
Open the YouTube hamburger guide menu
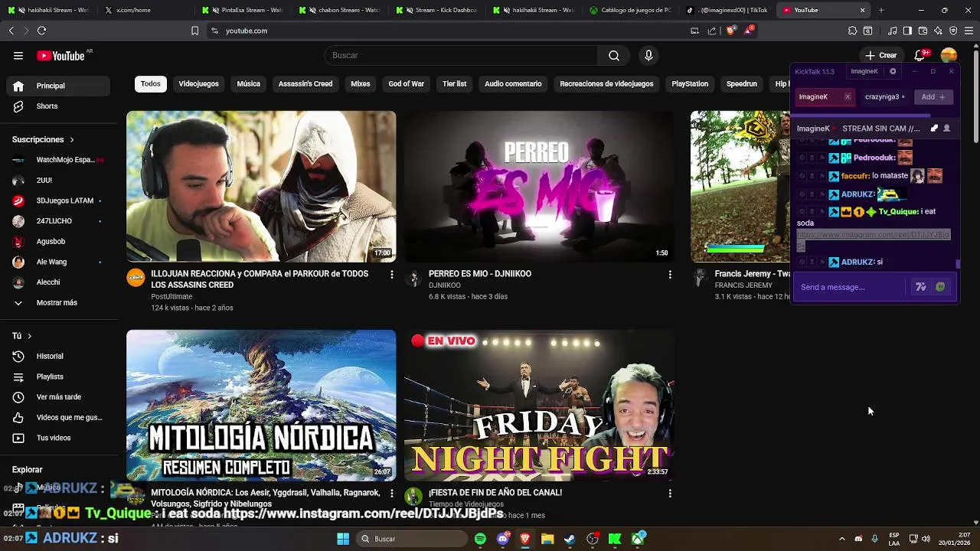pyautogui.click(x=18, y=55)
